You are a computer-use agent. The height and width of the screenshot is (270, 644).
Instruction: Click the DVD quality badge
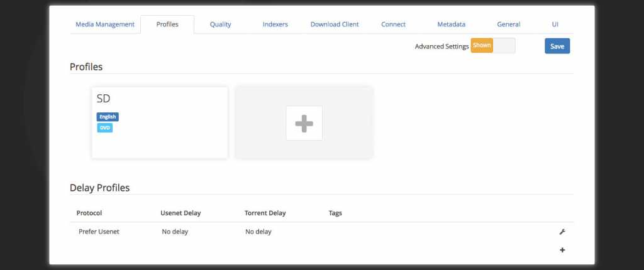click(x=105, y=128)
